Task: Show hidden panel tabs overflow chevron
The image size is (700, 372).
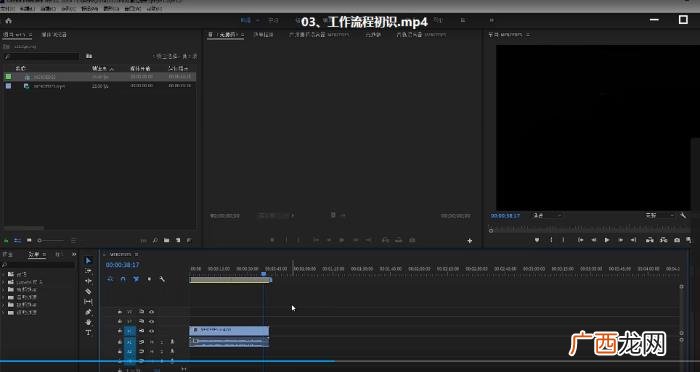Action: click(x=74, y=254)
